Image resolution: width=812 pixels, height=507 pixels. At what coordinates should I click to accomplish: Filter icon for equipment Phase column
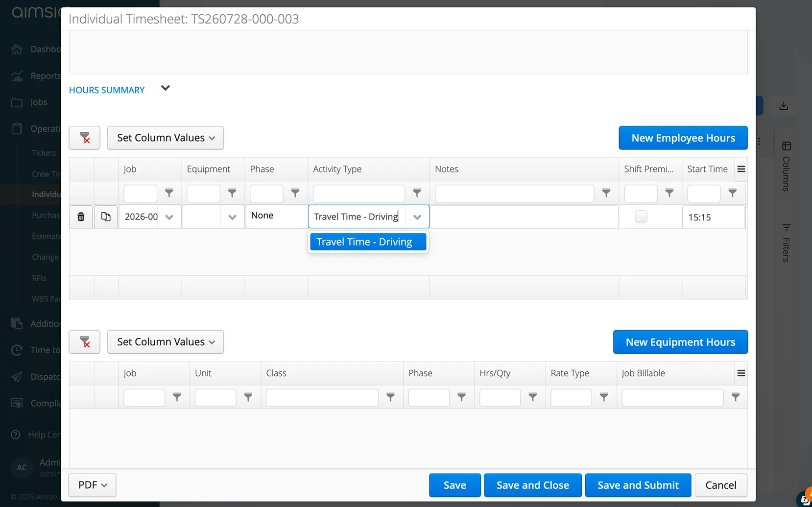(x=461, y=397)
